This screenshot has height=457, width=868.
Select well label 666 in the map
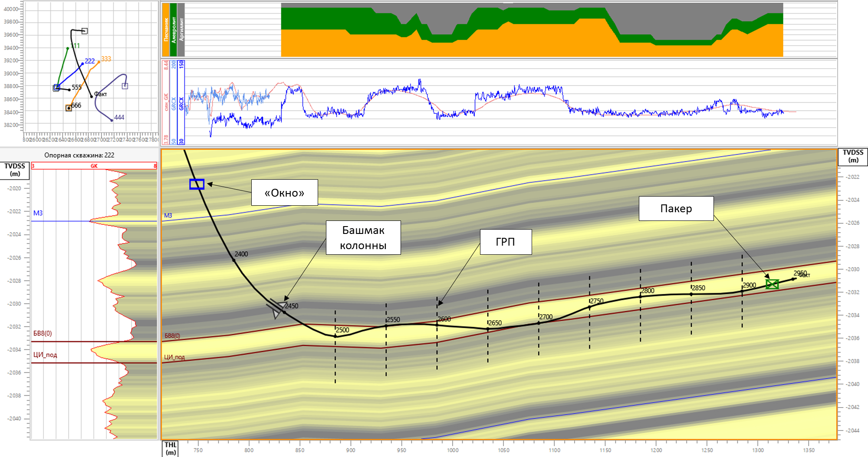[76, 105]
